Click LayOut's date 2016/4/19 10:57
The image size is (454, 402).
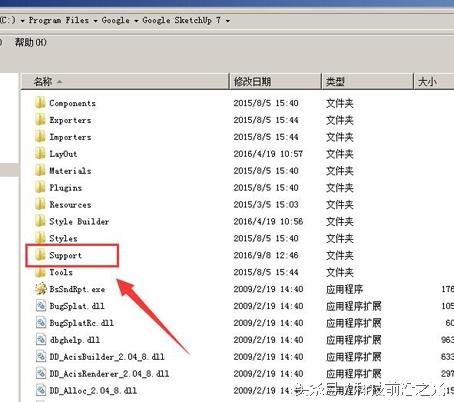point(268,154)
